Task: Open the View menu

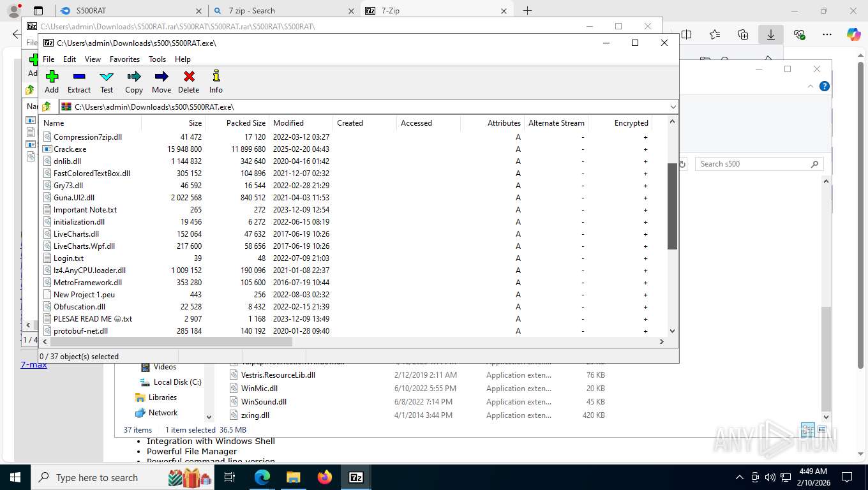Action: pyautogui.click(x=93, y=59)
